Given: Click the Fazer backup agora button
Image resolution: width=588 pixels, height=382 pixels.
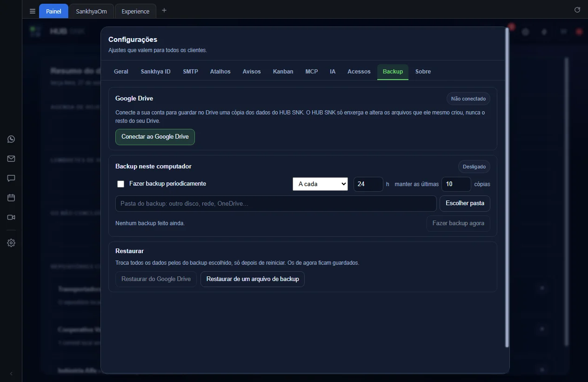Looking at the screenshot, I should pos(458,223).
